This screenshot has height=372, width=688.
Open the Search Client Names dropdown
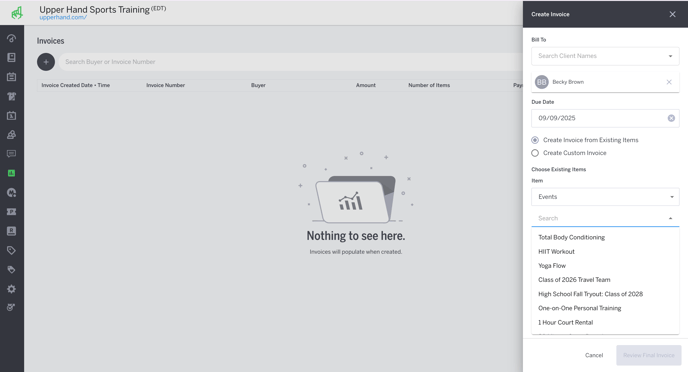tap(605, 56)
